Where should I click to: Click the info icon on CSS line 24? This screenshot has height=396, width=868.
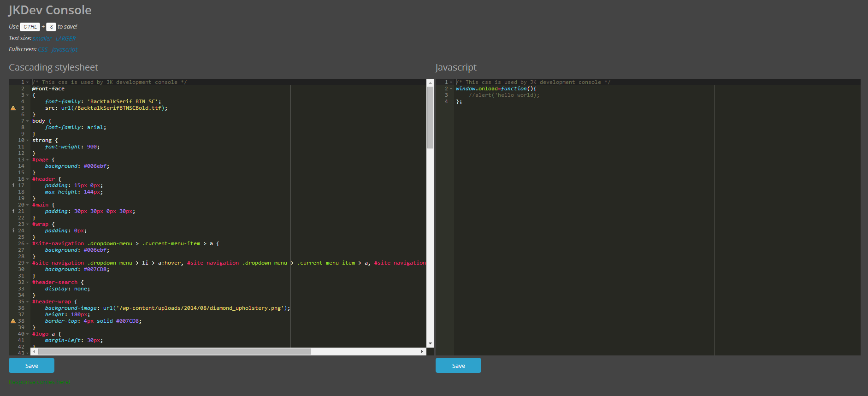click(13, 231)
